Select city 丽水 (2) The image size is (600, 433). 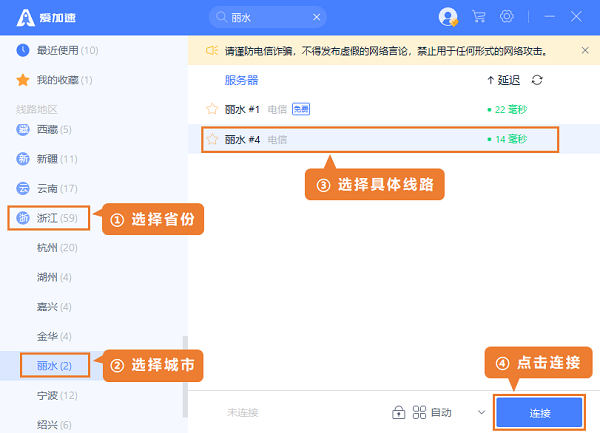click(54, 366)
